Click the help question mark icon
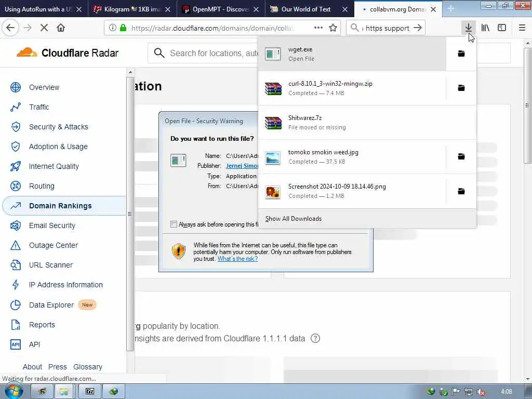This screenshot has width=532, height=399. pos(315,338)
